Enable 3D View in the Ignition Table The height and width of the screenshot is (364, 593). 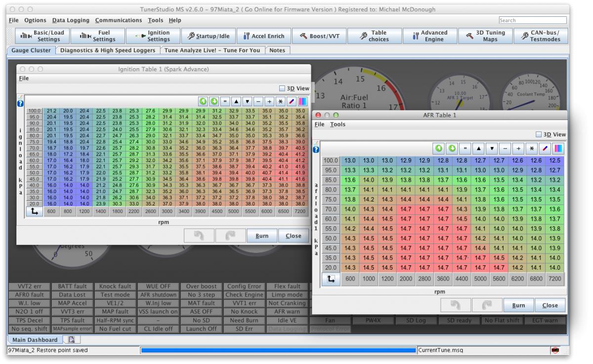(282, 88)
